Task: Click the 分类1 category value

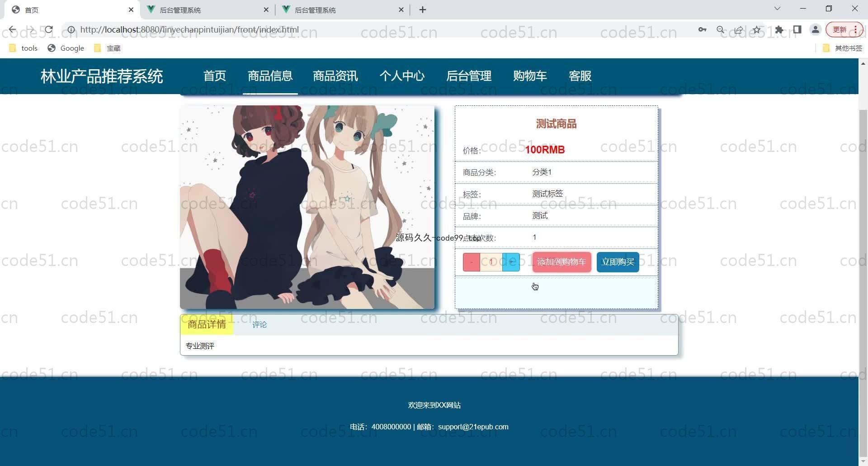Action: pos(542,172)
